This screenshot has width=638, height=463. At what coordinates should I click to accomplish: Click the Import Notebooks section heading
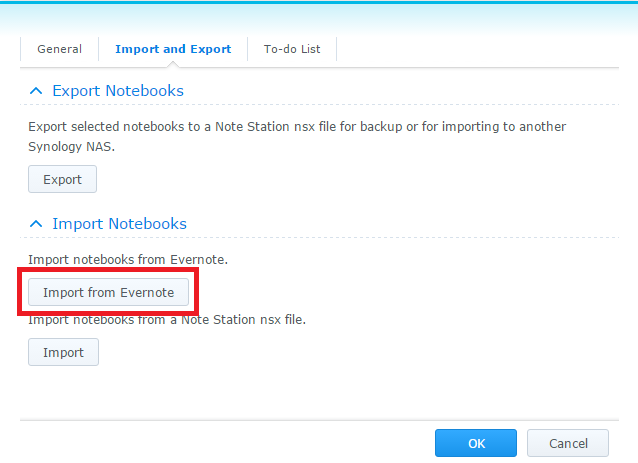point(120,224)
